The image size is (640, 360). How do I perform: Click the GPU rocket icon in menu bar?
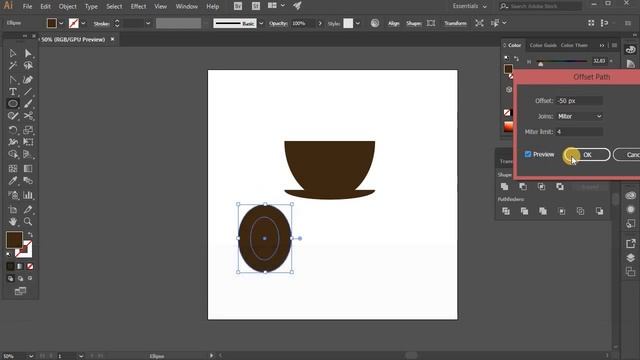click(x=298, y=6)
